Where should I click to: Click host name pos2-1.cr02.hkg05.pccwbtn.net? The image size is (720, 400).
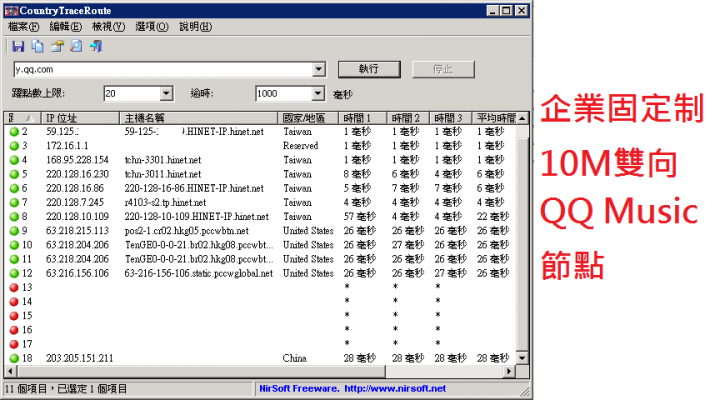coord(186,231)
